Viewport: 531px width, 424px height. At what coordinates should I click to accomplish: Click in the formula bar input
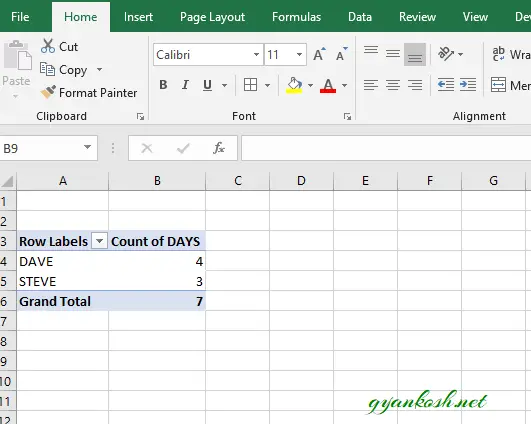click(x=386, y=148)
